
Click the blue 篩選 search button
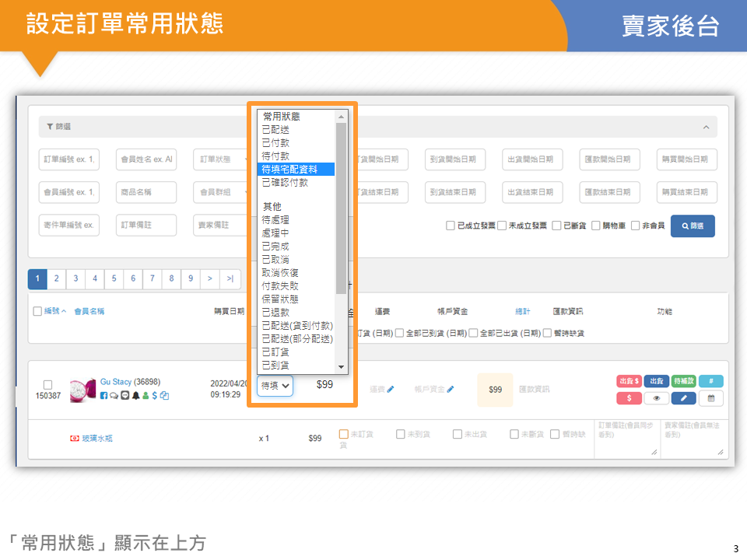click(x=692, y=226)
